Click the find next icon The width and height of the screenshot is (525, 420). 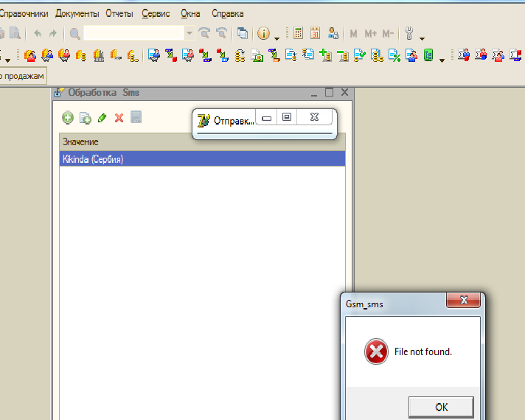click(204, 33)
